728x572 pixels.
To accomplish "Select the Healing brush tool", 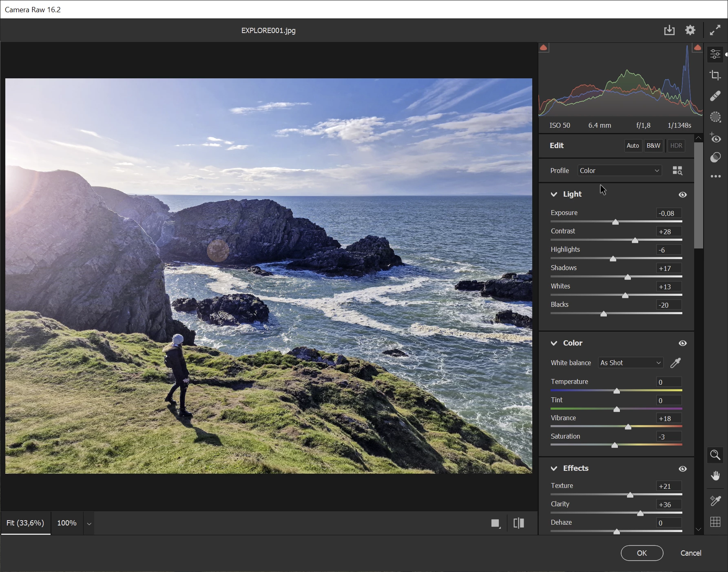I will (x=715, y=96).
